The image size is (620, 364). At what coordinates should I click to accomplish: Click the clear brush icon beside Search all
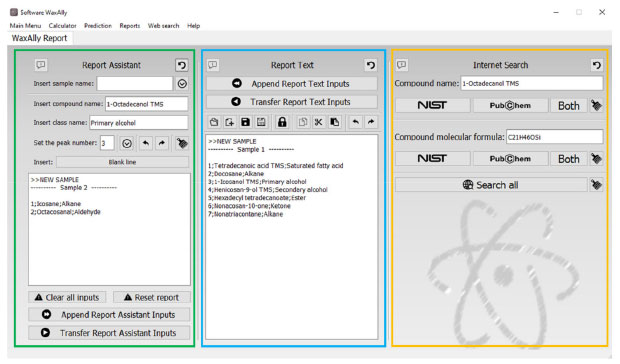pyautogui.click(x=597, y=185)
